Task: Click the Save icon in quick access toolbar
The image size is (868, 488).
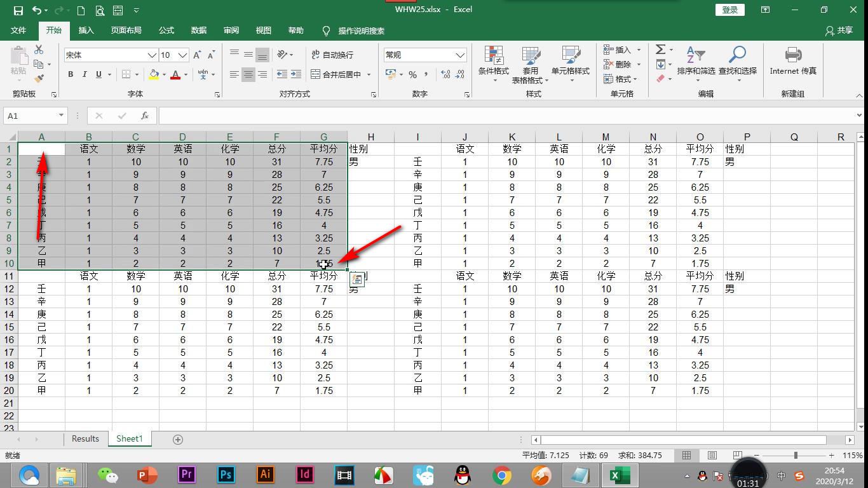Action: (18, 10)
